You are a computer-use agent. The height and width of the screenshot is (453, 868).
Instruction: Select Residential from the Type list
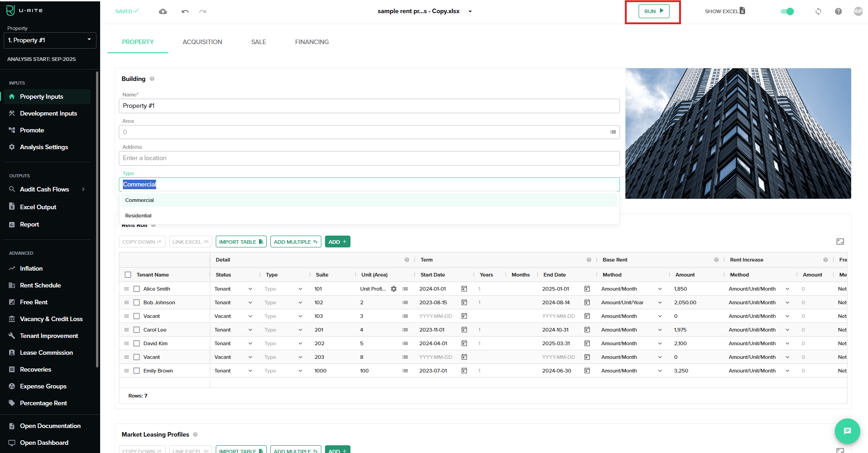pyautogui.click(x=369, y=216)
